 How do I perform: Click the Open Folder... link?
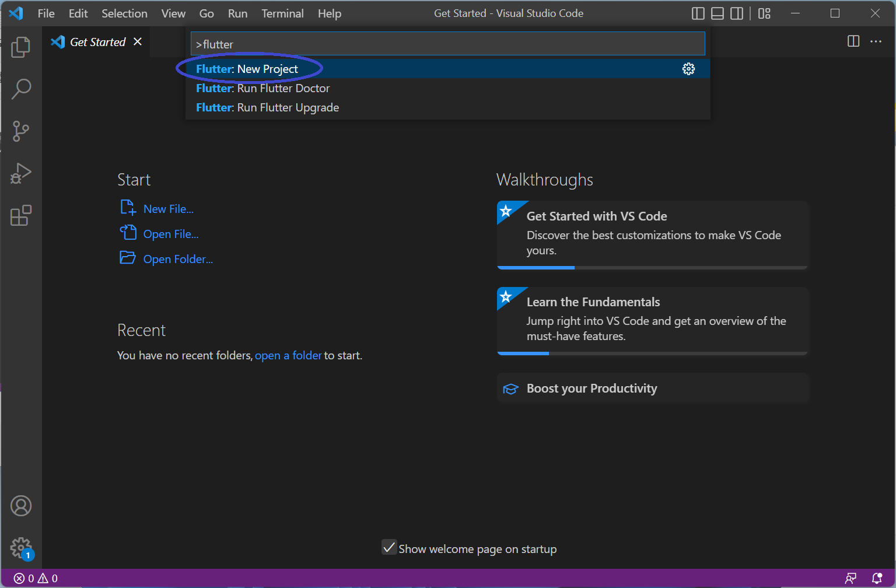tap(178, 259)
